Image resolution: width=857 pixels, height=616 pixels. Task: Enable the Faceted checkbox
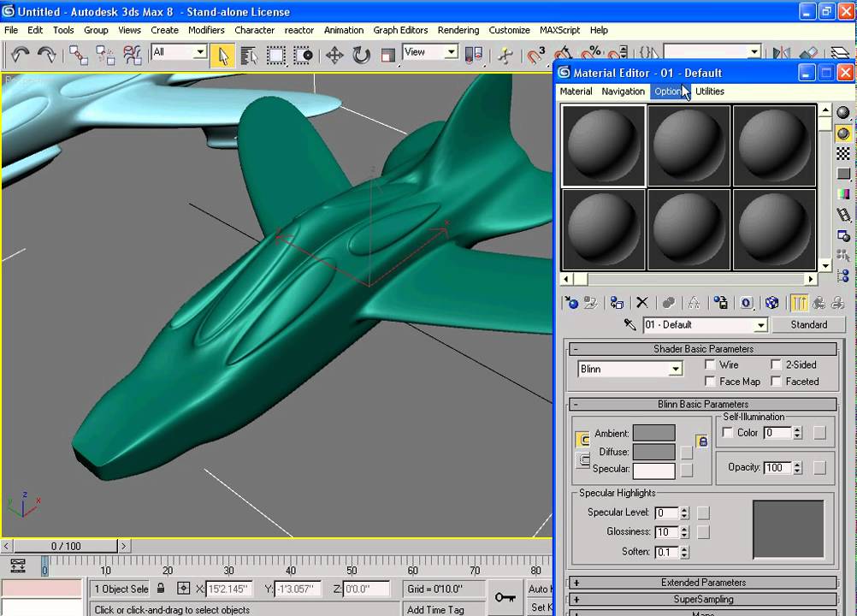click(x=776, y=381)
